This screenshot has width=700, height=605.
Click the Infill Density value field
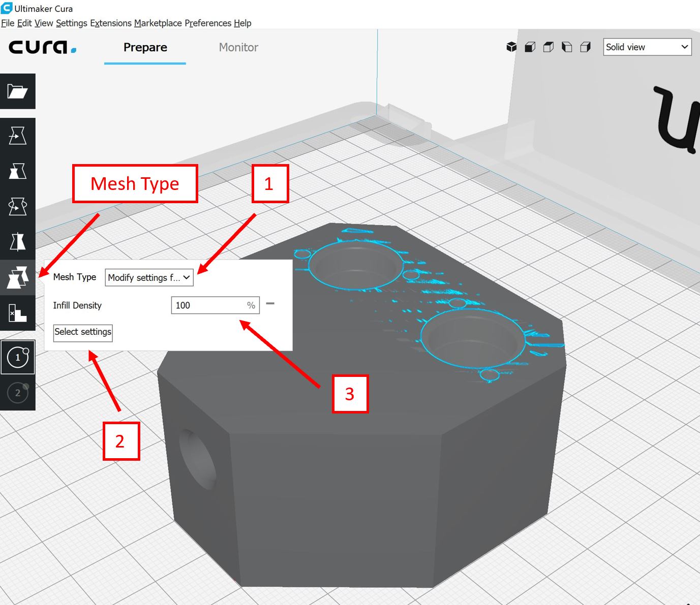[x=208, y=305]
